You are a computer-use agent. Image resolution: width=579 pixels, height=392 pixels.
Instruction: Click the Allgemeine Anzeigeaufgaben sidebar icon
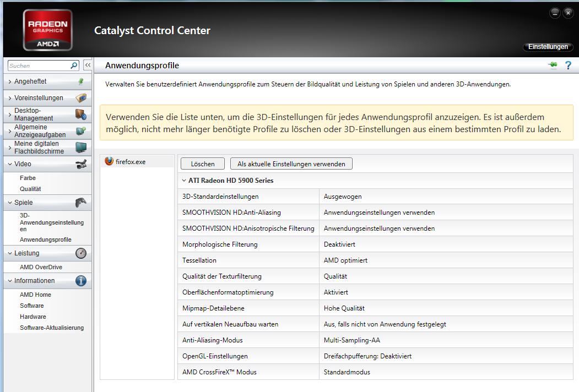tap(81, 130)
